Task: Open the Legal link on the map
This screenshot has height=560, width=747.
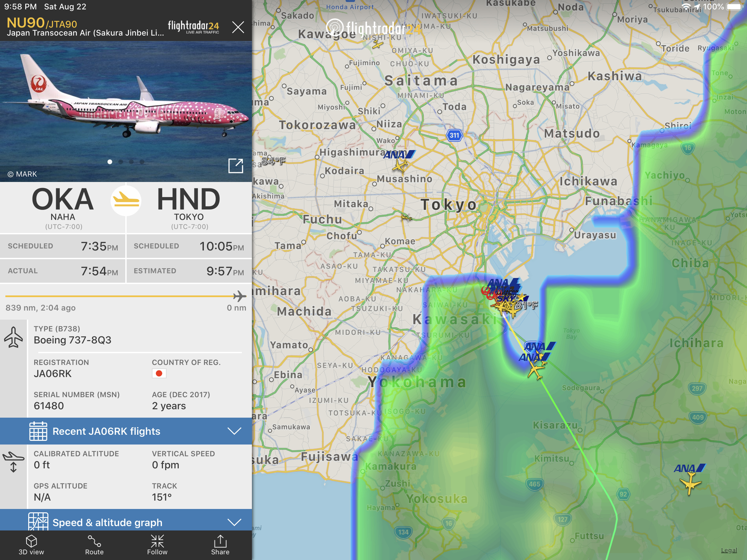Action: tap(729, 550)
